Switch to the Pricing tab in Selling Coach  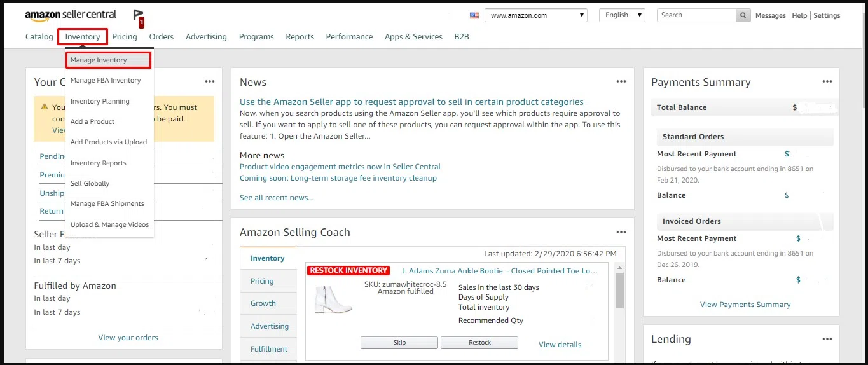pyautogui.click(x=262, y=281)
